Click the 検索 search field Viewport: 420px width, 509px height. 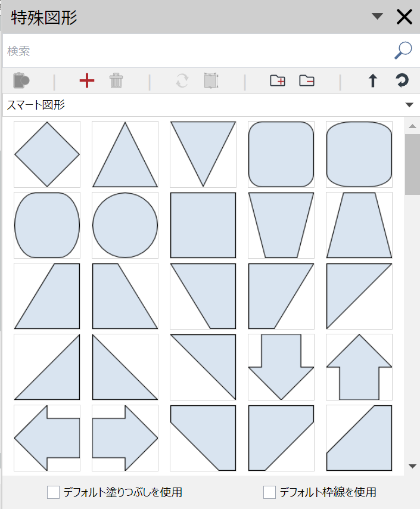(x=198, y=51)
